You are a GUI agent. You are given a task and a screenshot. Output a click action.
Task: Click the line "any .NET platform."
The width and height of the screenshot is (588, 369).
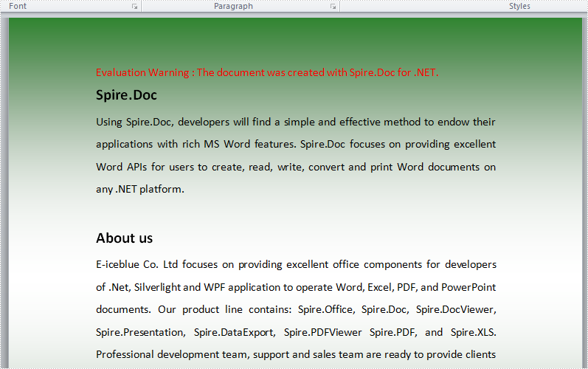(140, 189)
